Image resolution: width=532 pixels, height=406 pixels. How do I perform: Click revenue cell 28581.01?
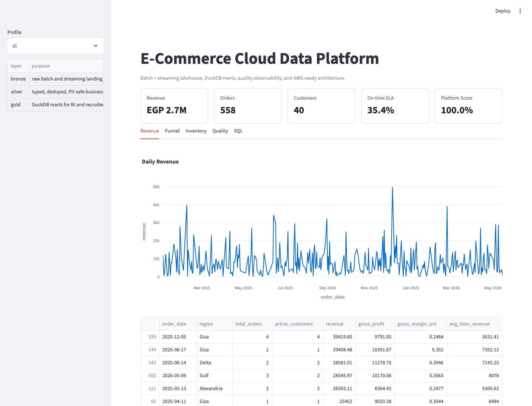(x=339, y=363)
